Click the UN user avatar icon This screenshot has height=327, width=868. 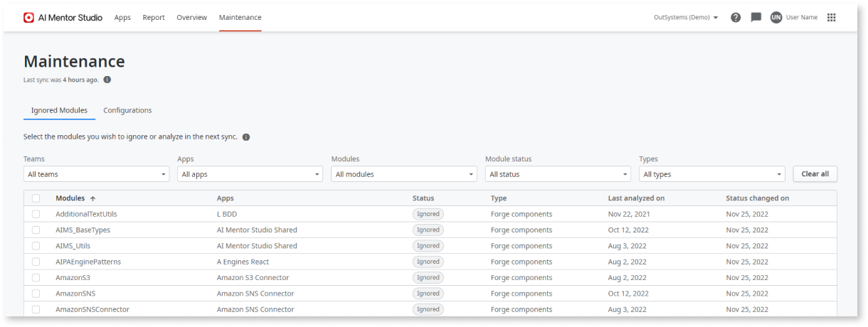[x=776, y=18]
